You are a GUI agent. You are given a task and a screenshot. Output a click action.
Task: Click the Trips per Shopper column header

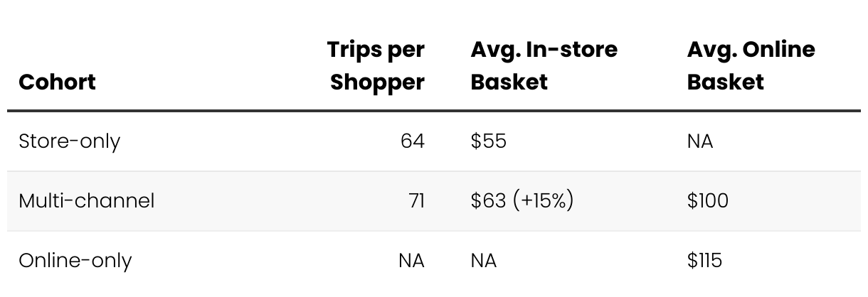tap(377, 65)
